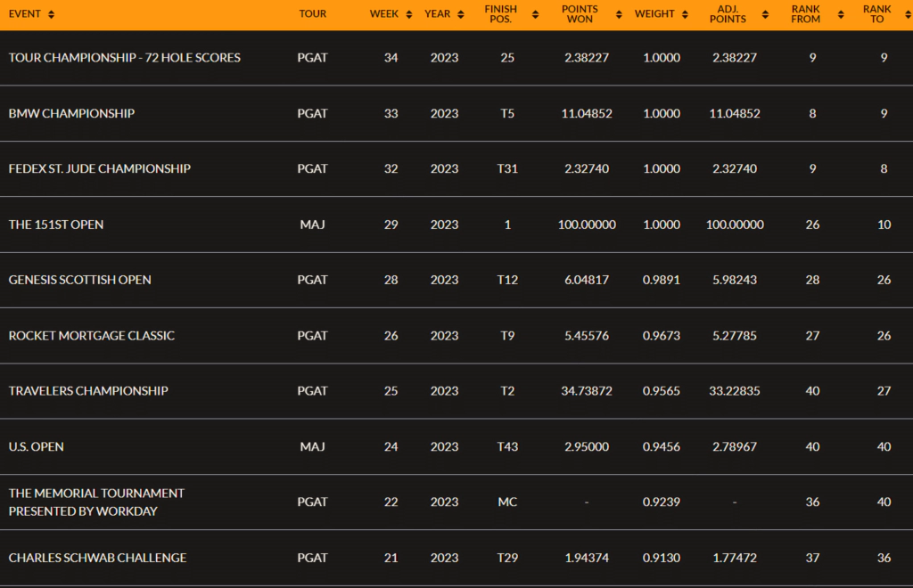Sort by Finish Pos. sort arrows
The height and width of the screenshot is (588, 913).
[535, 14]
